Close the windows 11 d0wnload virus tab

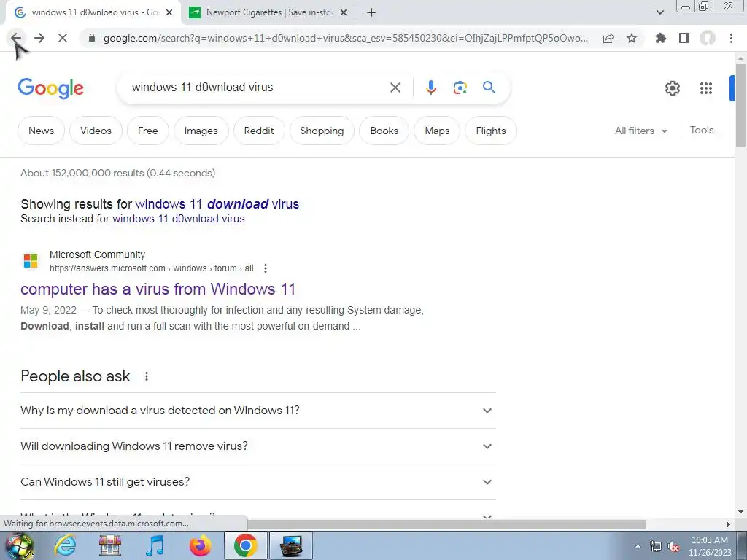[x=169, y=12]
